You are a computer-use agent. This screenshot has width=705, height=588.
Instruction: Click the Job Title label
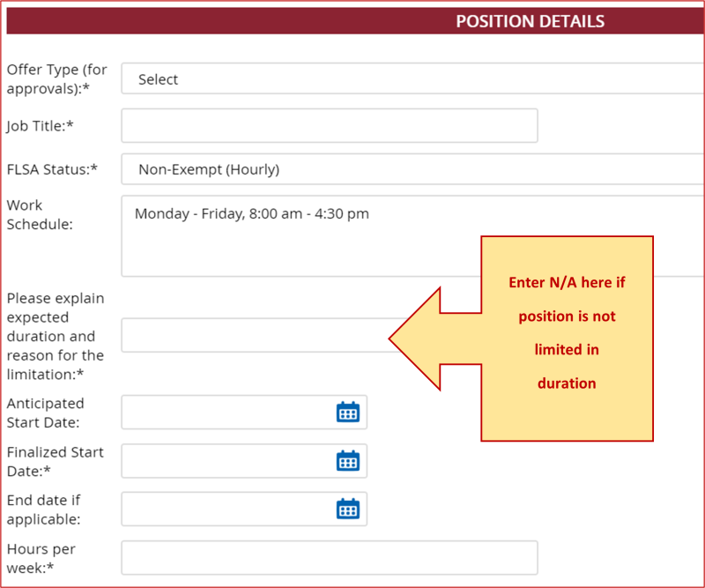(40, 126)
